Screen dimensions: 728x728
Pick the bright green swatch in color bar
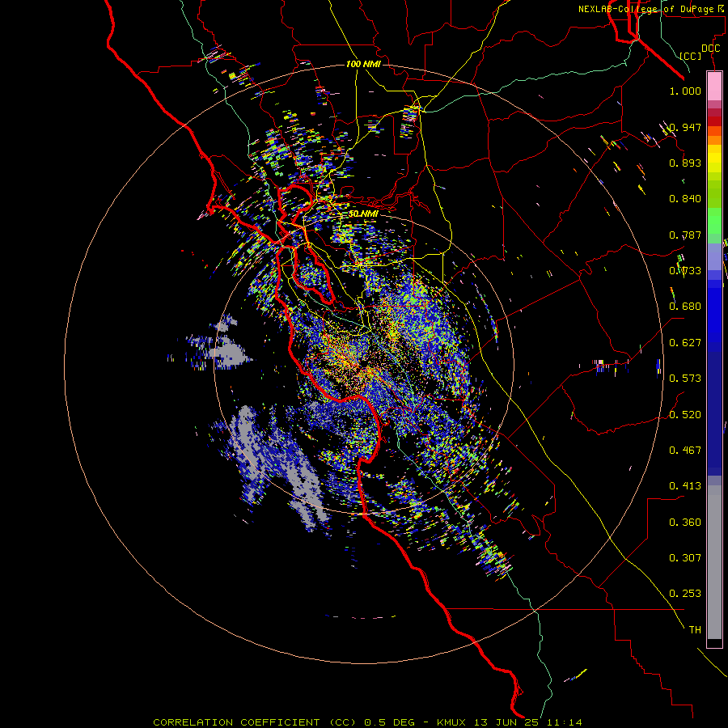tap(714, 221)
